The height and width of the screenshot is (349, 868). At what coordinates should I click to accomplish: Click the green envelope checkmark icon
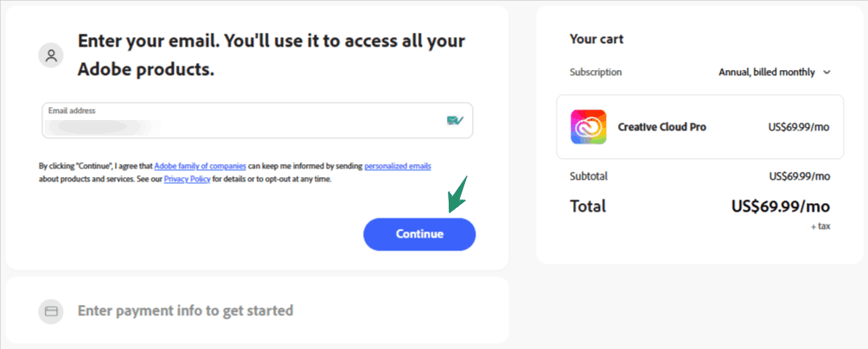pos(455,120)
